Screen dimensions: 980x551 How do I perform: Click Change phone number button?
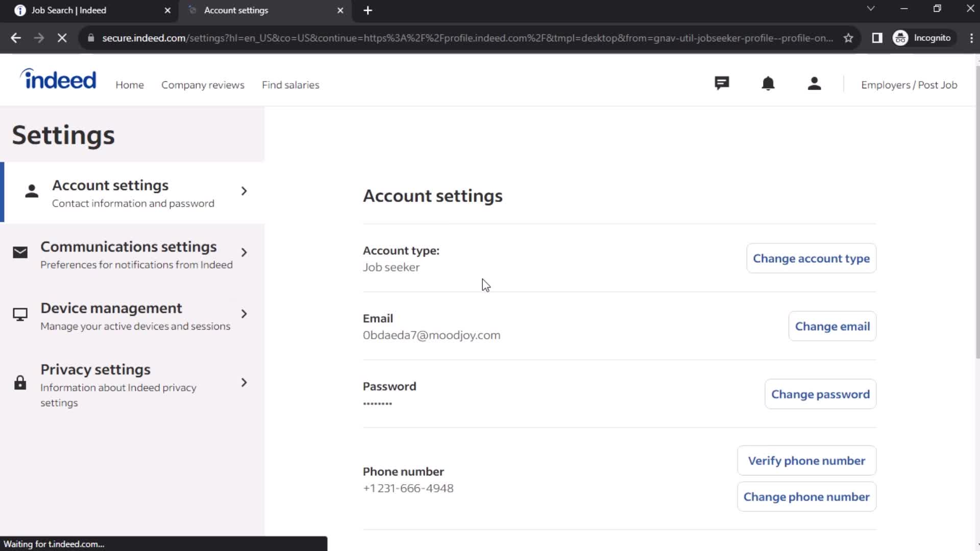coord(806,497)
